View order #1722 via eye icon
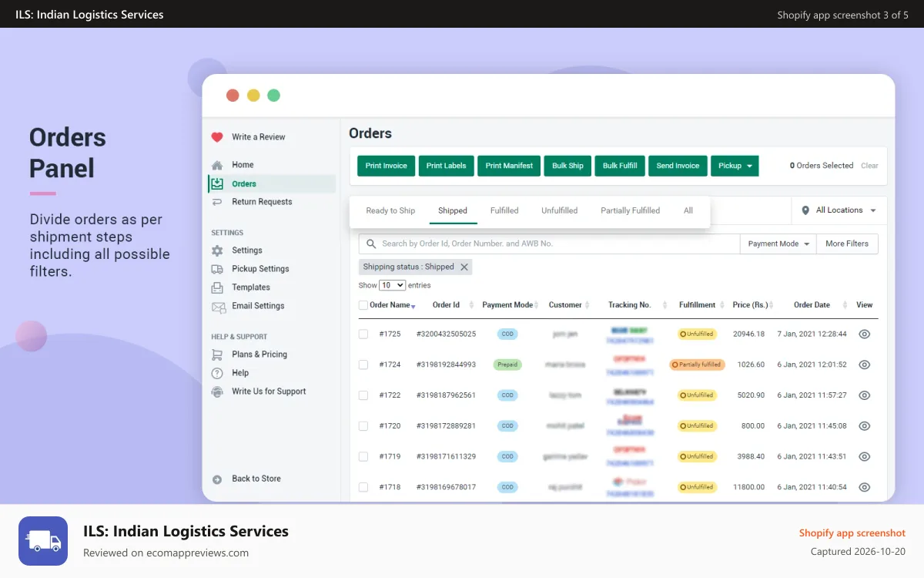 865,395
